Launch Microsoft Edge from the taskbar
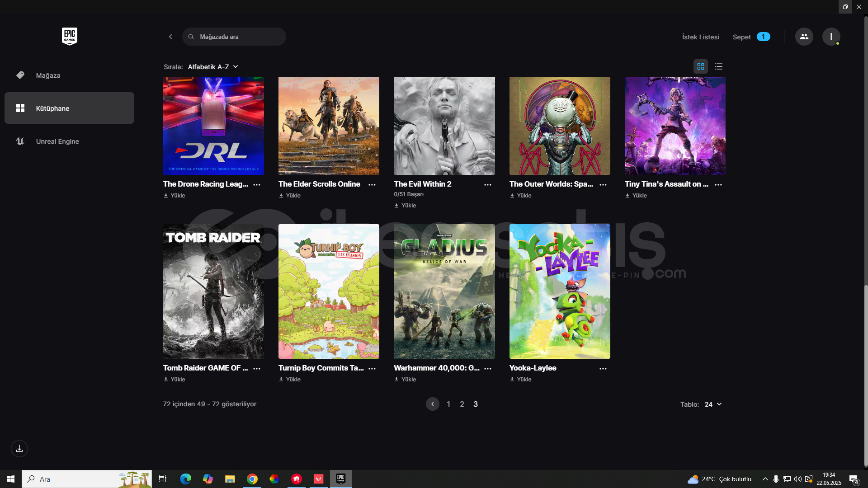The image size is (868, 488). pyautogui.click(x=185, y=479)
